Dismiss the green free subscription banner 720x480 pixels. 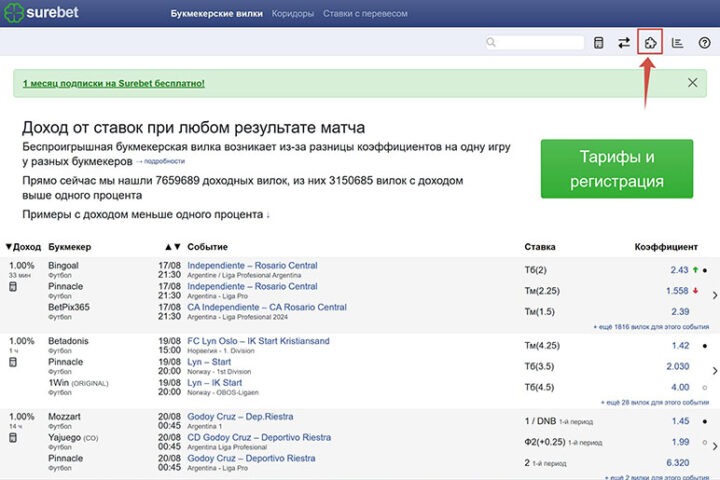[x=692, y=83]
